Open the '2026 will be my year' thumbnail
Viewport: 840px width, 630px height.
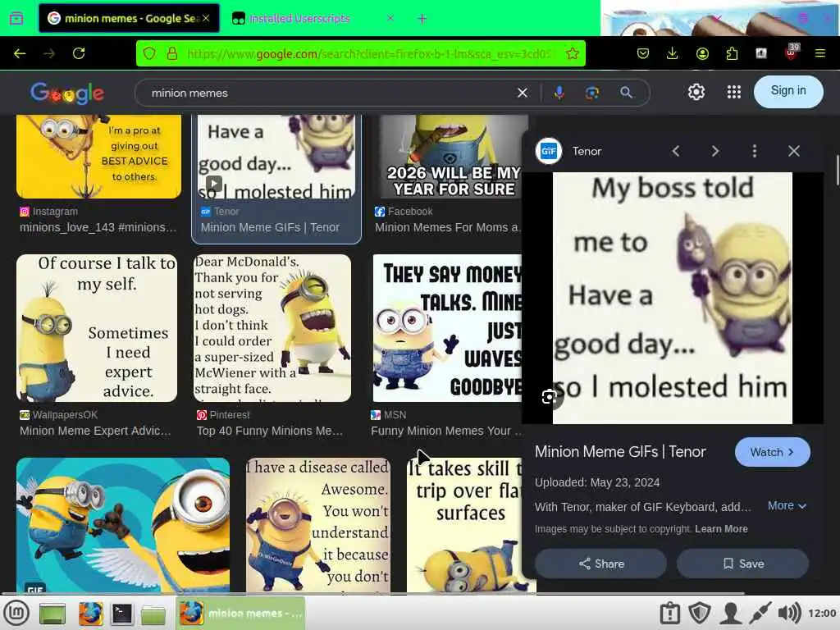pyautogui.click(x=450, y=157)
